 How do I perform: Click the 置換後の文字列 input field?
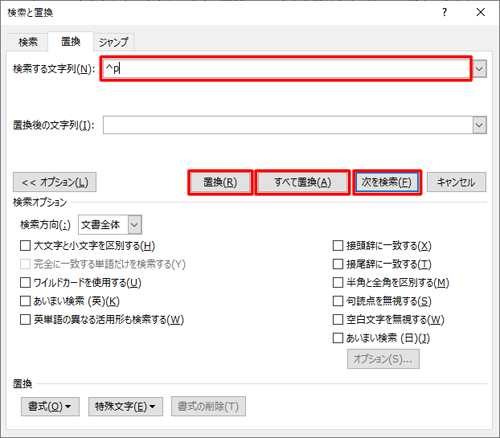point(288,125)
